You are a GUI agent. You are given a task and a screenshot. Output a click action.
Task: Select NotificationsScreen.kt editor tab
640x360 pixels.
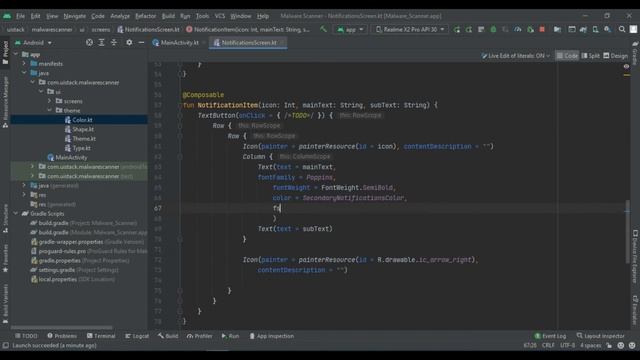[248, 42]
